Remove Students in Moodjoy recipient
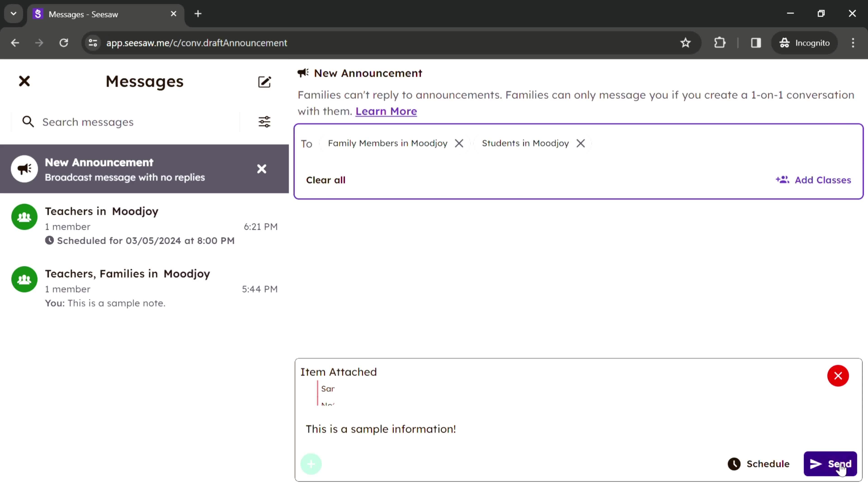The image size is (868, 488). coord(581,143)
